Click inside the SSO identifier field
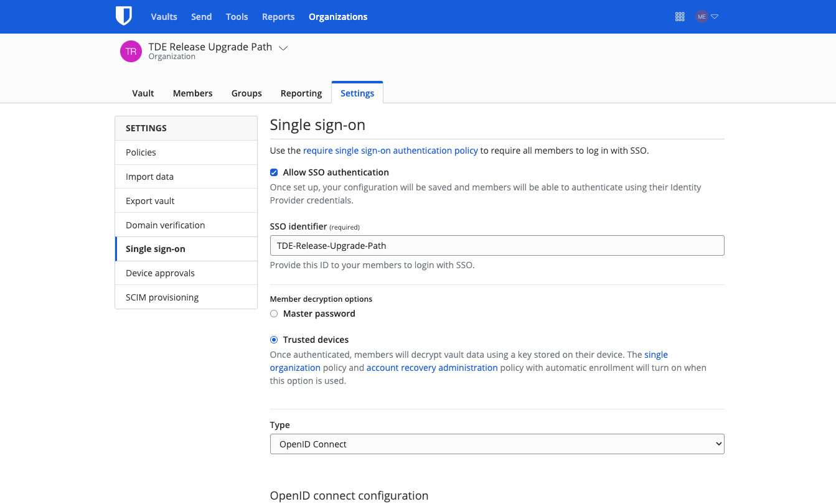 (x=497, y=245)
